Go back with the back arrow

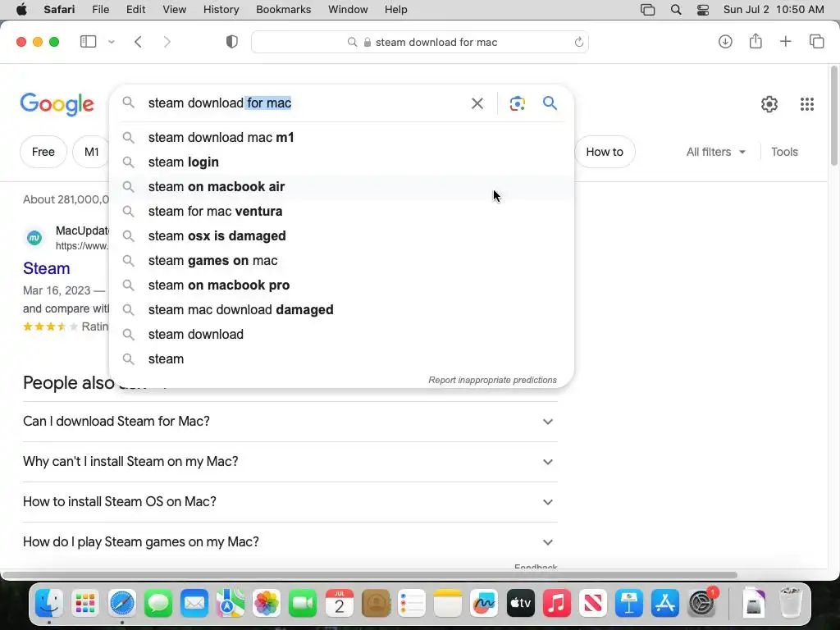[138, 42]
